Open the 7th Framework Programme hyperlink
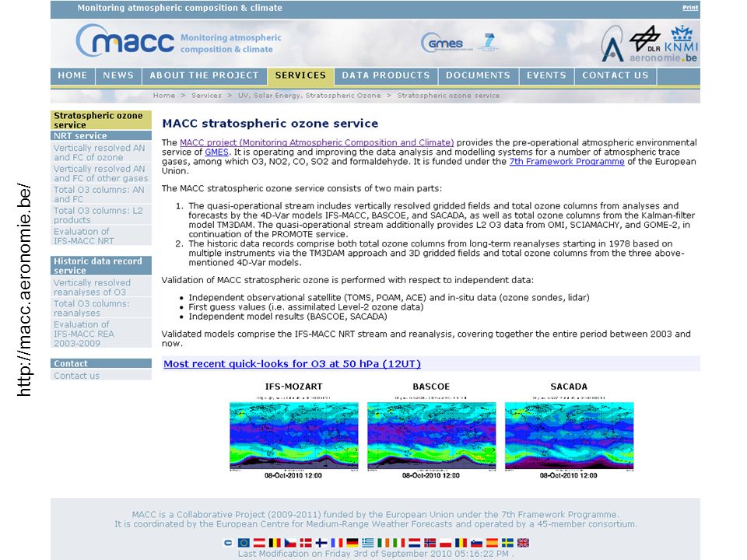Viewport: 747px width, 560px height. coord(567,162)
